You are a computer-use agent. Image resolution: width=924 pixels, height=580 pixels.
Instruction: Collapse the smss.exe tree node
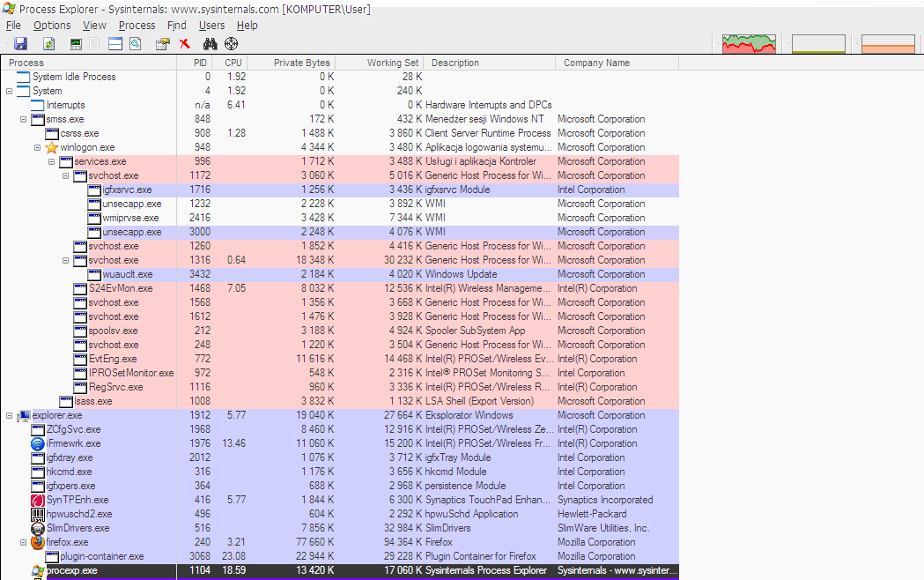tap(24, 120)
